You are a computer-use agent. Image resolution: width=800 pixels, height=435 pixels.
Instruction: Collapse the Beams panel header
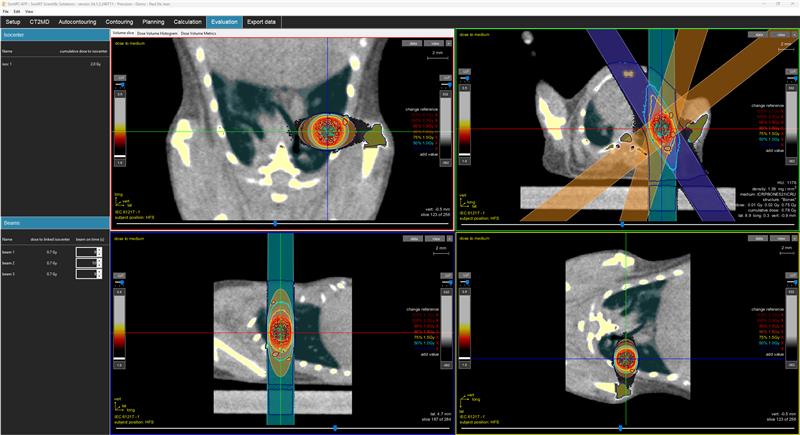pos(54,222)
